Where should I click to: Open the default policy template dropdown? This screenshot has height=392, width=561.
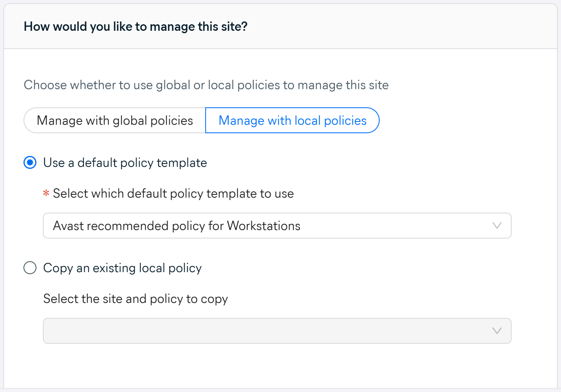click(x=277, y=226)
